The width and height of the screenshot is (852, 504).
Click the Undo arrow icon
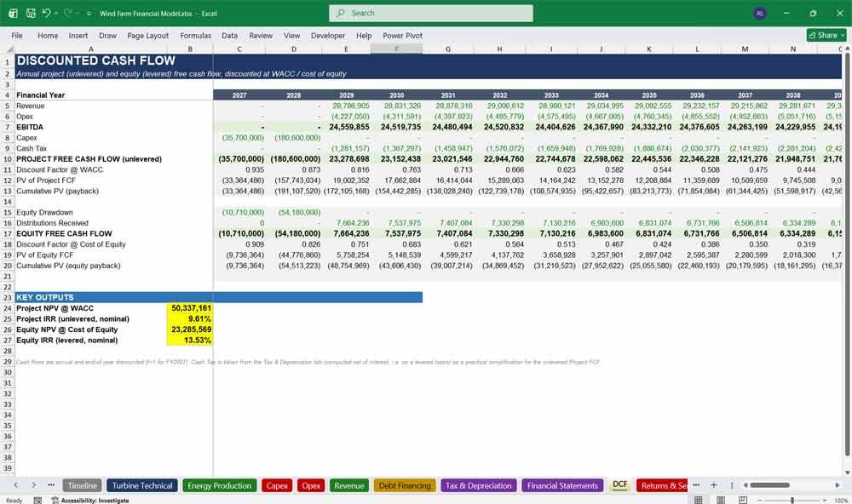(x=46, y=13)
